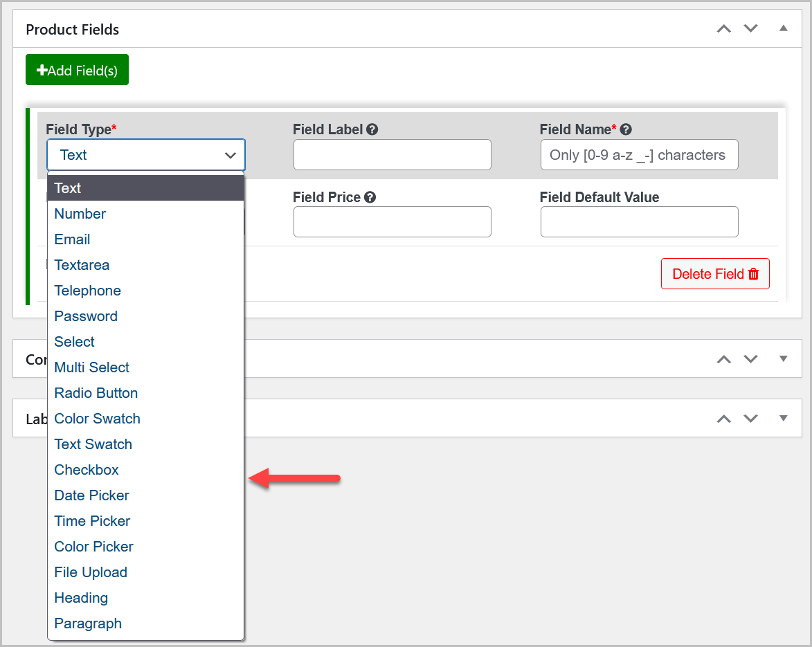Image resolution: width=812 pixels, height=647 pixels.
Task: Click the plus icon on Add Field(s)
Action: point(41,69)
